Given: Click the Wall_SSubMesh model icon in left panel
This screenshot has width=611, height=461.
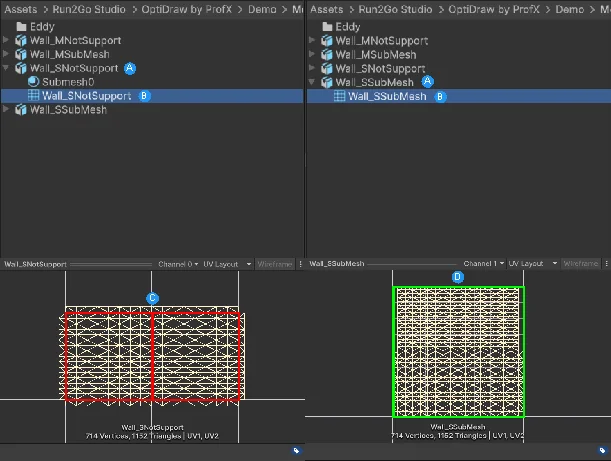Looking at the screenshot, I should (21, 110).
